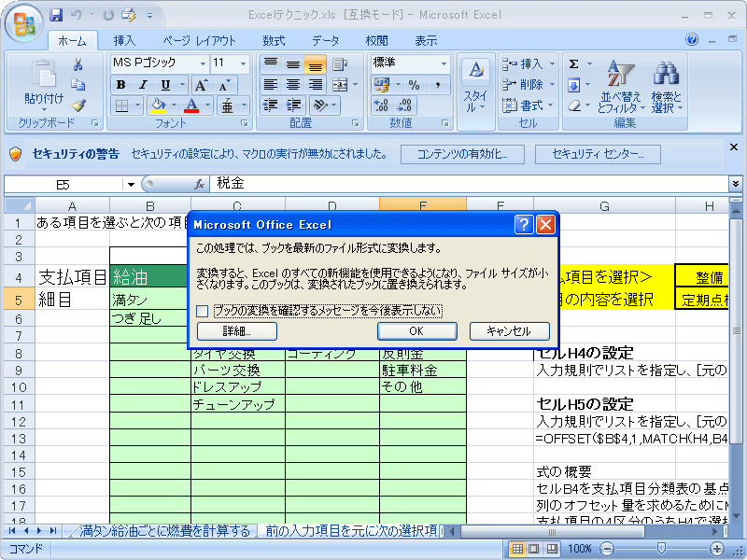This screenshot has height=560, width=747.
Task: Click the comma style icon
Action: [x=437, y=85]
